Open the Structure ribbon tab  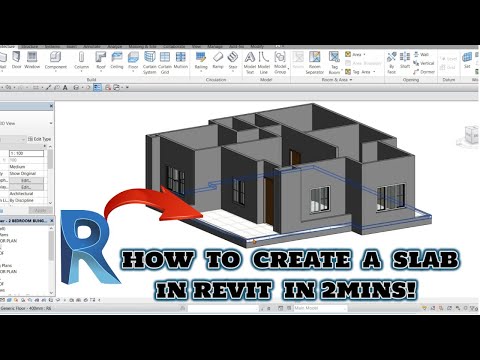coord(30,47)
